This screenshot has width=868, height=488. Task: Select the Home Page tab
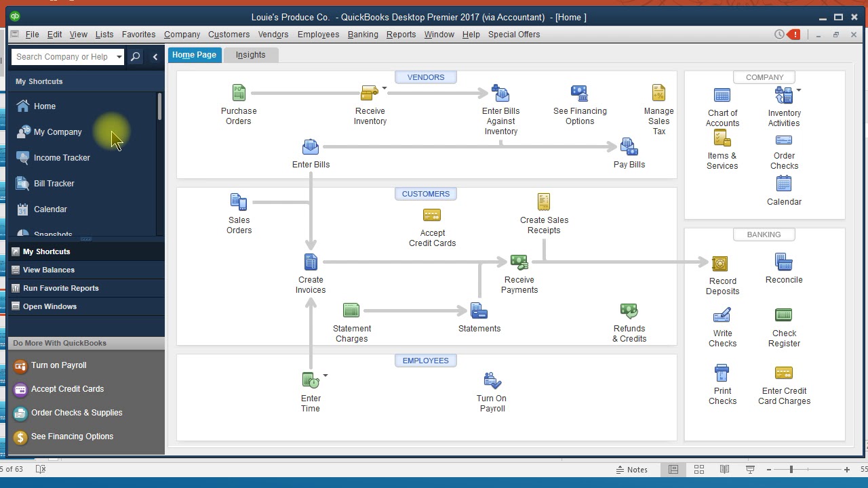(194, 55)
